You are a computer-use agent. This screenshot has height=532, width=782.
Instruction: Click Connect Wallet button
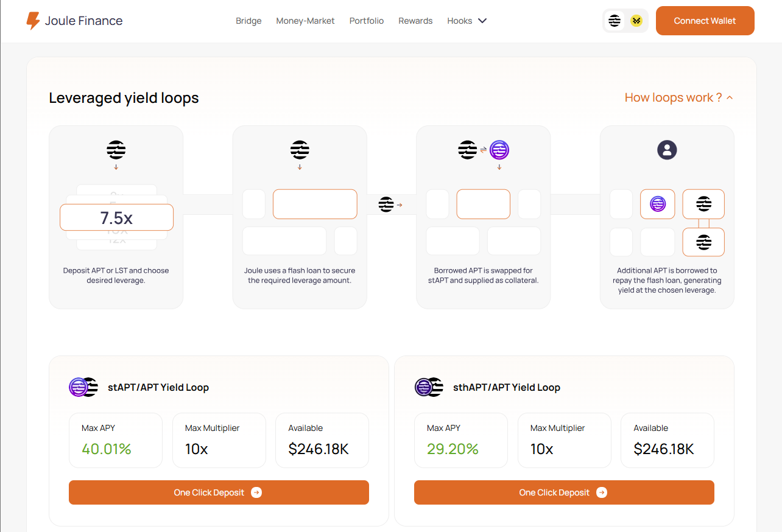(x=705, y=21)
